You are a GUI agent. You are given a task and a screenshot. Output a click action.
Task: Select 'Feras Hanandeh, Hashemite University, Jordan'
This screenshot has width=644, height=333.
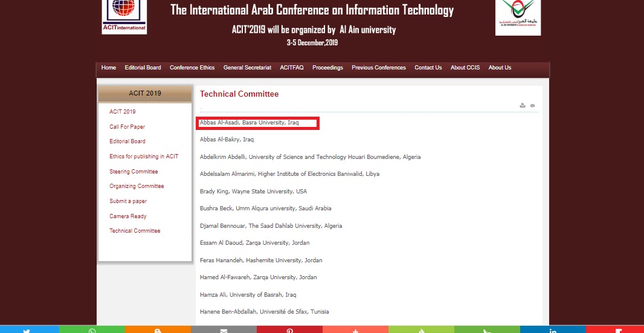(261, 260)
